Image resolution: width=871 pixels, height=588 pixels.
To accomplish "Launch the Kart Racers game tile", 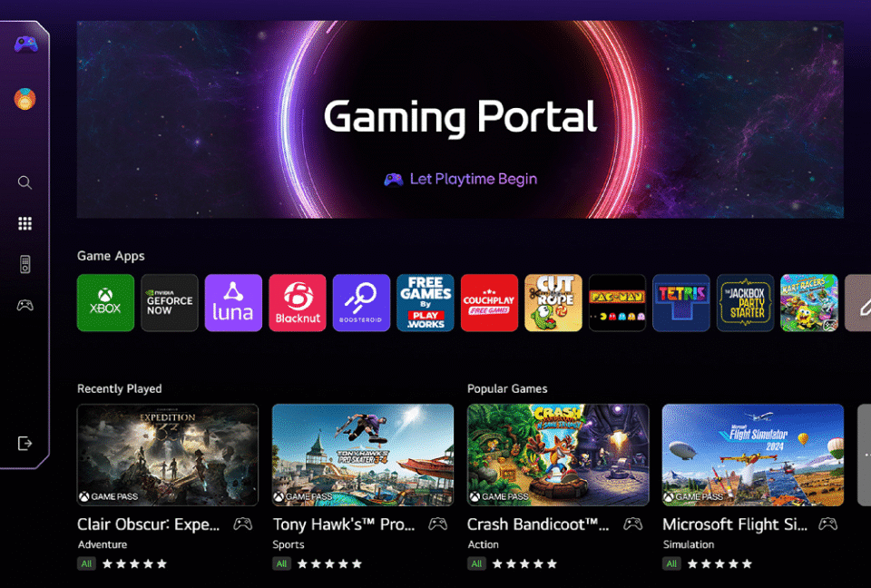I will [809, 302].
